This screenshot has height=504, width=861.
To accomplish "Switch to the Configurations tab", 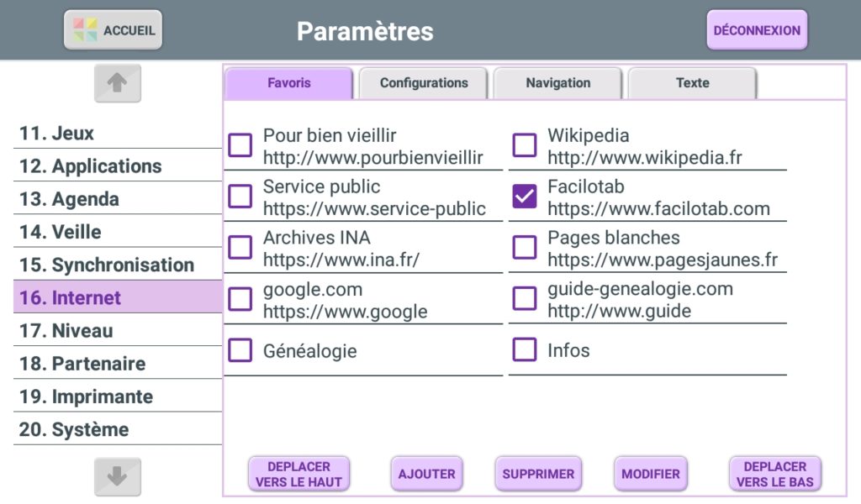I will 424,83.
